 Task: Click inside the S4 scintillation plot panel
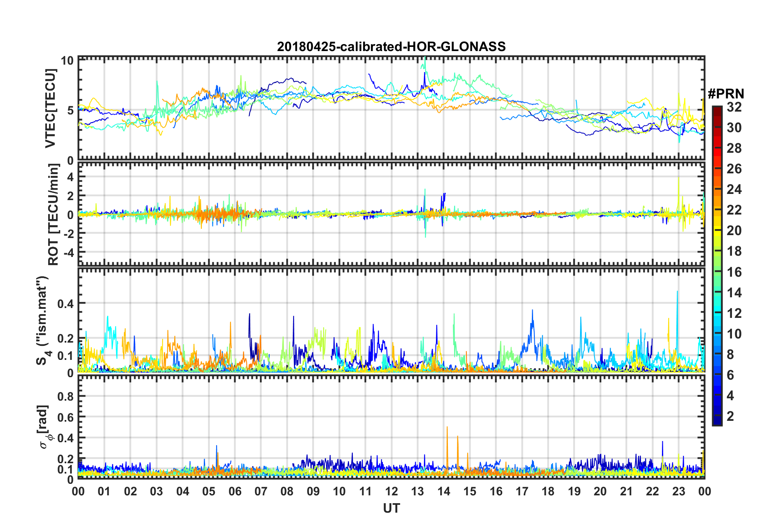point(391,320)
